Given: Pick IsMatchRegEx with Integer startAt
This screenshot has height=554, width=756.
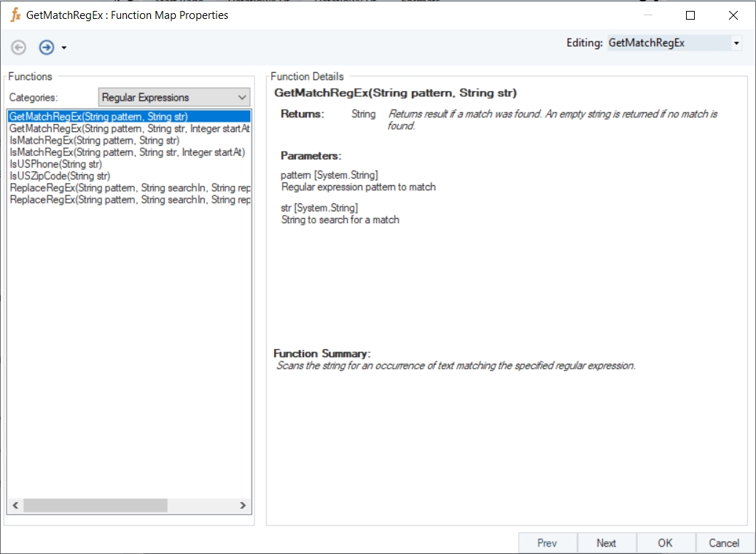Looking at the screenshot, I should click(127, 152).
